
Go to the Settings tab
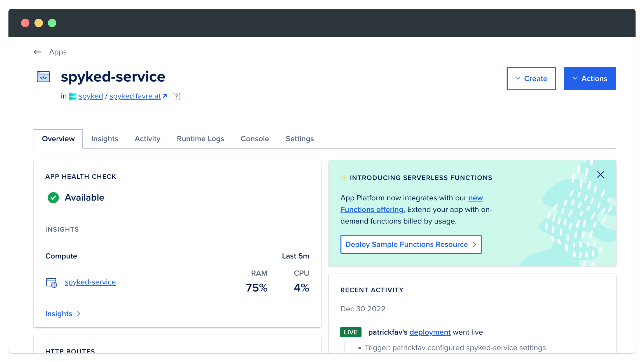[x=299, y=139]
